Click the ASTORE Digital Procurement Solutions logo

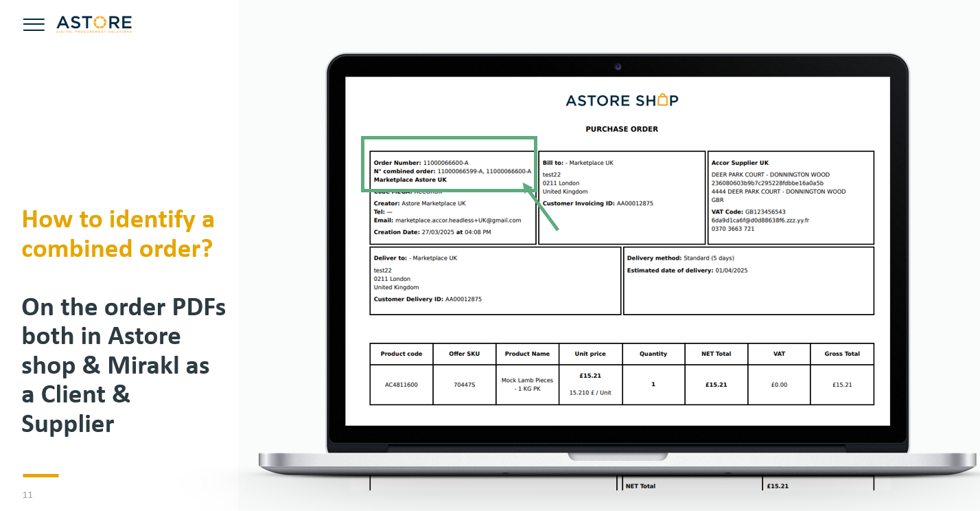[94, 24]
